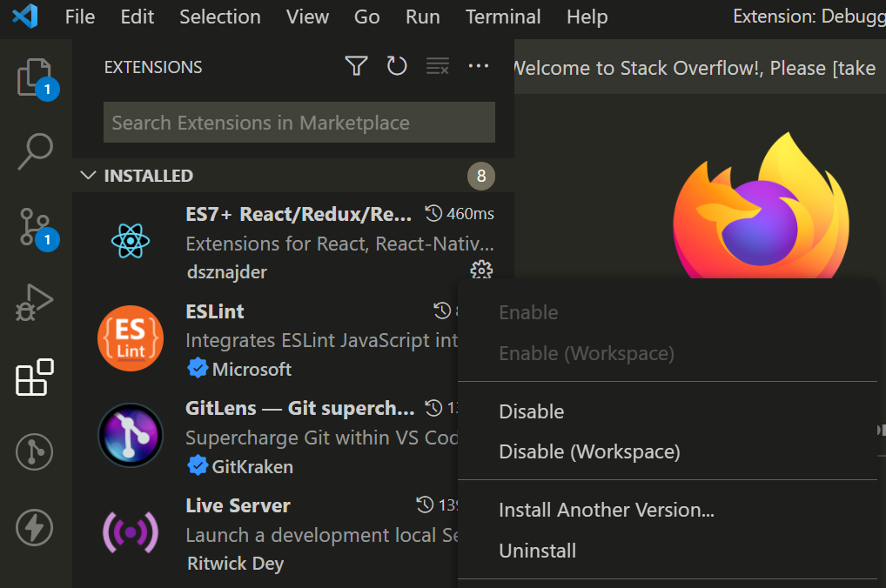The height and width of the screenshot is (588, 886).
Task: Open the File menu
Action: click(80, 17)
